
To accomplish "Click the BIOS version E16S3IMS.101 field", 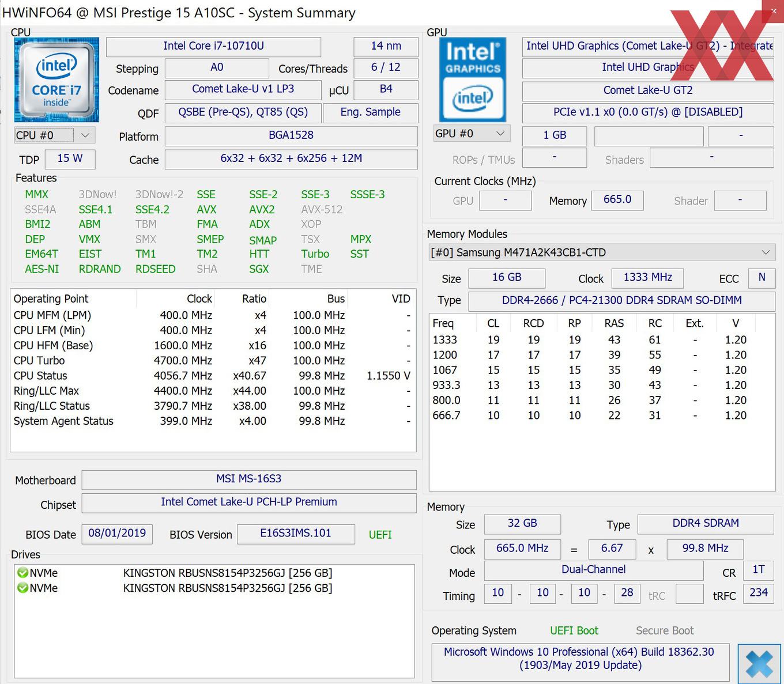I will click(296, 534).
